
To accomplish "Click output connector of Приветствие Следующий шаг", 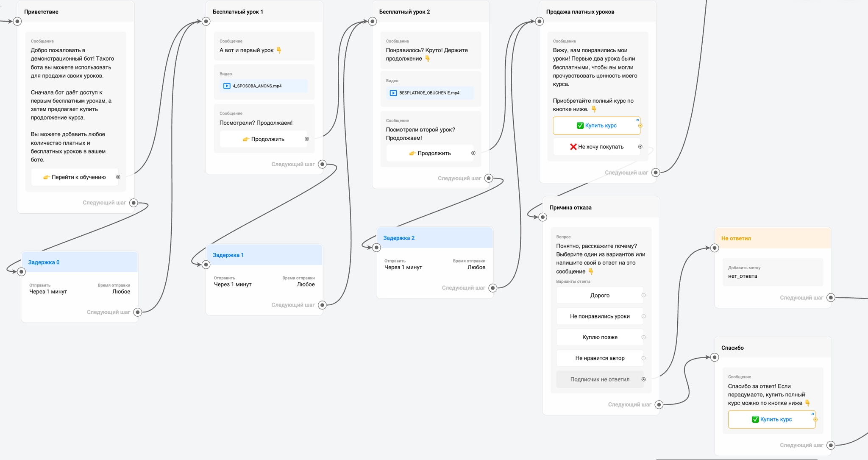I will click(134, 203).
